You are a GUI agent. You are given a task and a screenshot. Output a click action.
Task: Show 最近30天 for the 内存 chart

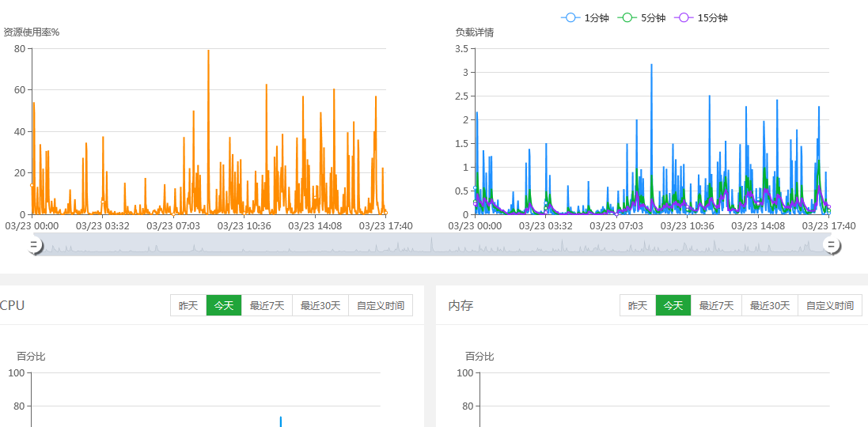point(770,305)
